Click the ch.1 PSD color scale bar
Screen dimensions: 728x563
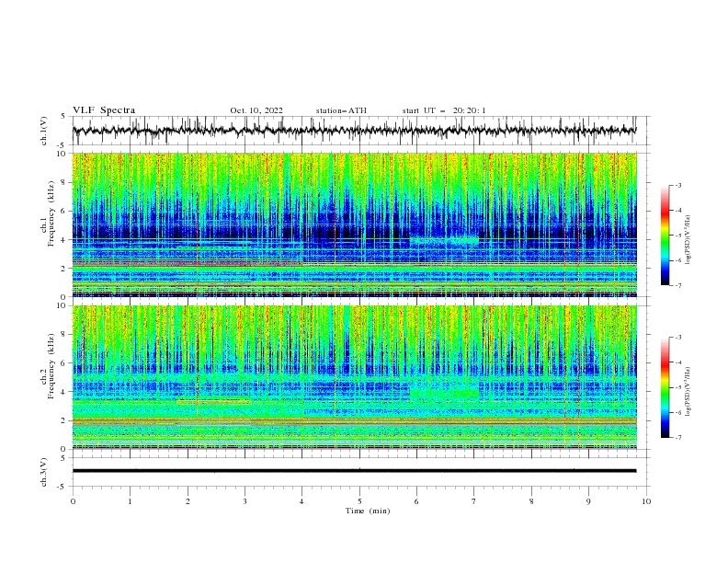point(665,236)
